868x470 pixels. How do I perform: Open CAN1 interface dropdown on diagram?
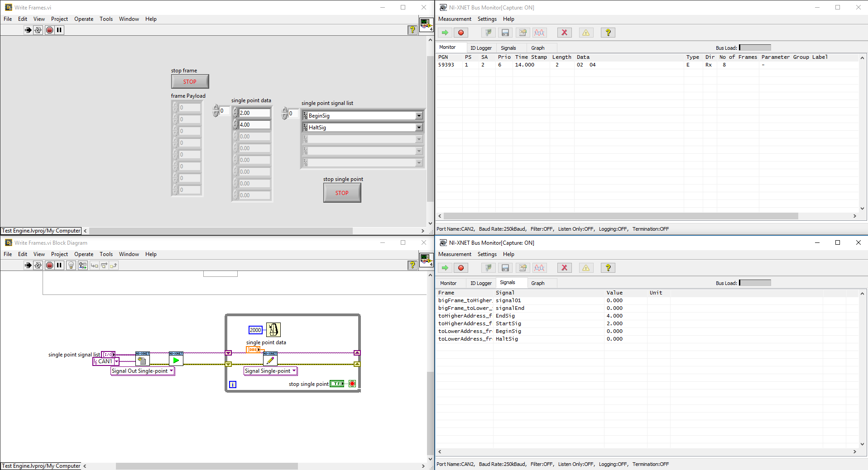click(116, 361)
